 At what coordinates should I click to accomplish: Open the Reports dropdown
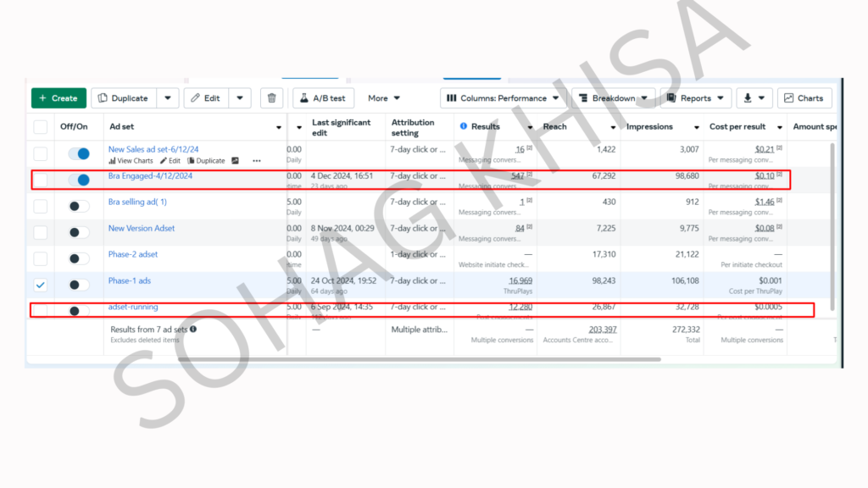click(696, 98)
